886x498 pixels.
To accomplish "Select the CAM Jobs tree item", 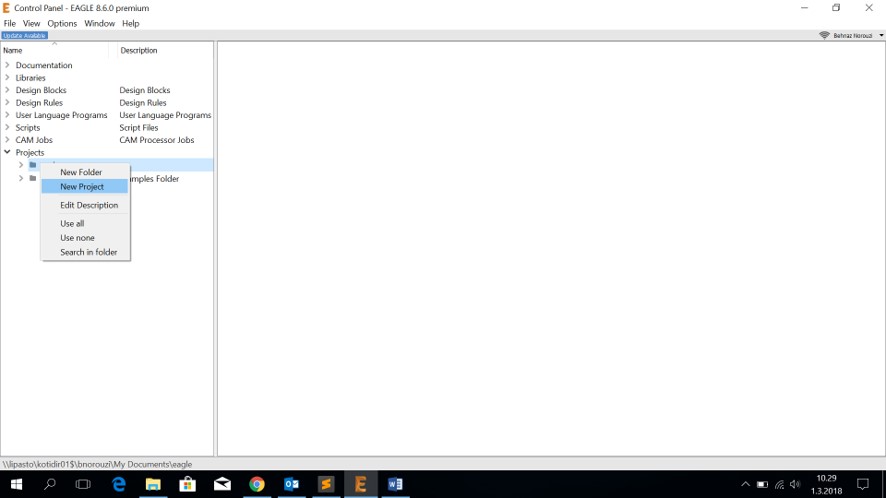I will coord(34,140).
